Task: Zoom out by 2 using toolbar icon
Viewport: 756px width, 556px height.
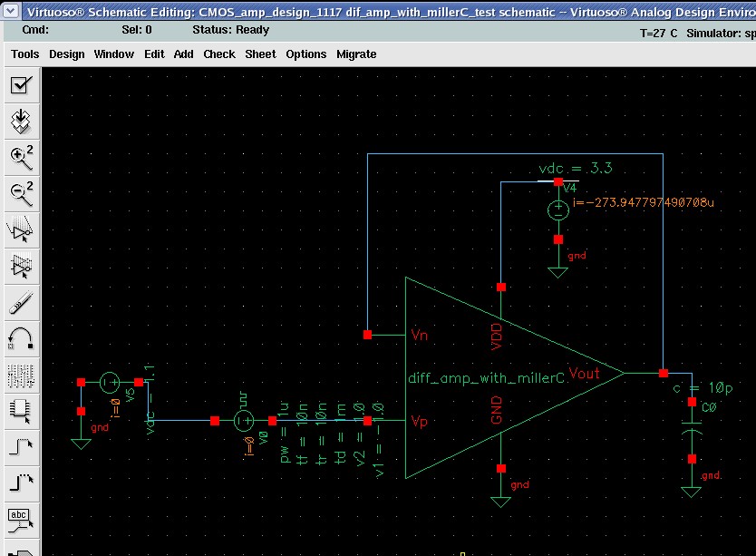Action: click(x=21, y=192)
